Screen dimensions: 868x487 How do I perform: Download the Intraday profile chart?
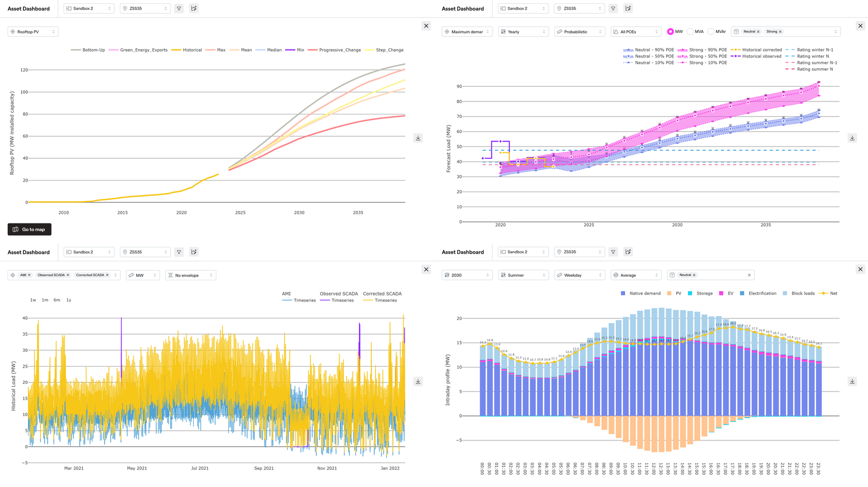pyautogui.click(x=852, y=382)
